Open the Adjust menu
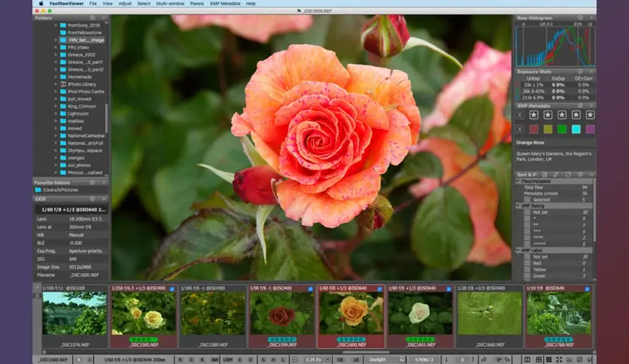This screenshot has width=629, height=364. tap(125, 4)
